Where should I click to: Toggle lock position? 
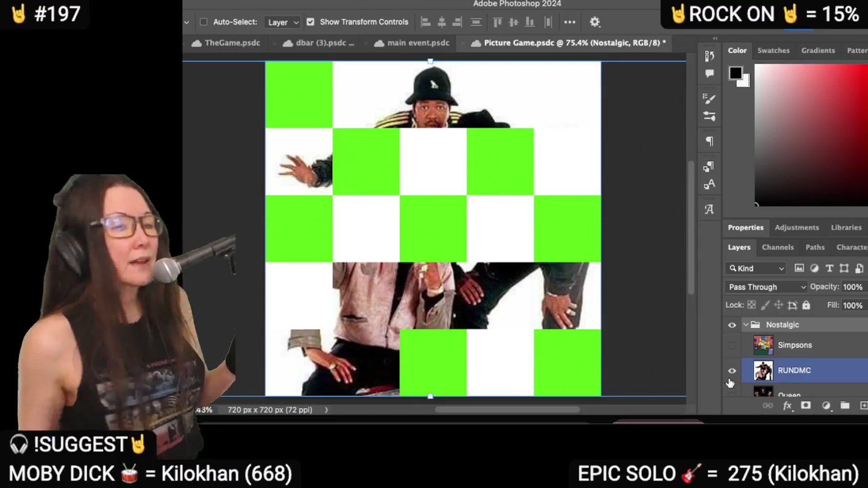778,305
